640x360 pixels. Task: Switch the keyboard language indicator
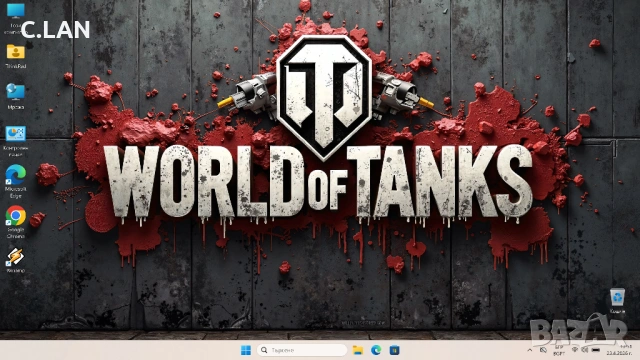click(x=559, y=350)
